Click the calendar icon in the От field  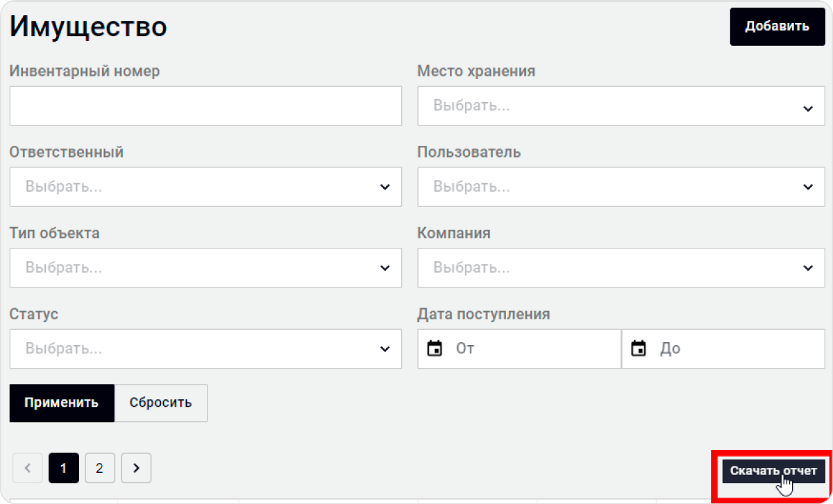435,348
